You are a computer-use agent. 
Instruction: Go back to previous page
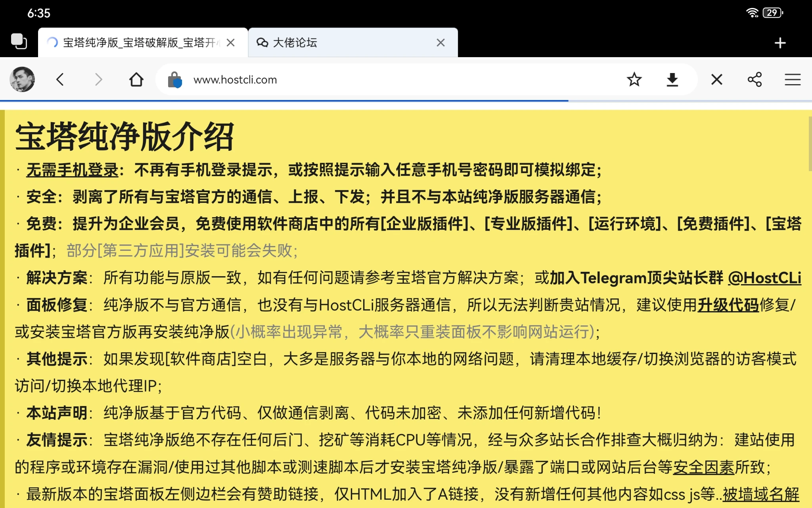[60, 79]
